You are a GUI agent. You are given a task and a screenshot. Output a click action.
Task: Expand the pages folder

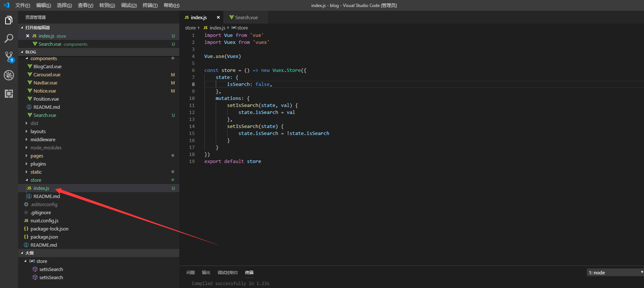(27, 156)
